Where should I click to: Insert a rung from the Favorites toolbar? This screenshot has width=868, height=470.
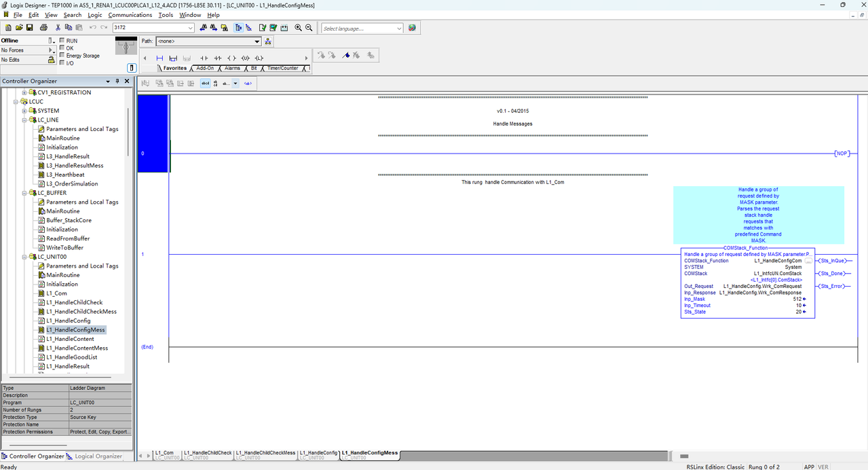click(x=159, y=58)
